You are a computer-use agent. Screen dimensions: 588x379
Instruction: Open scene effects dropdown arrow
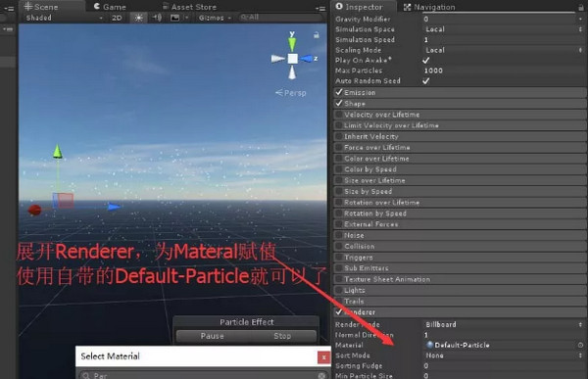[186, 18]
